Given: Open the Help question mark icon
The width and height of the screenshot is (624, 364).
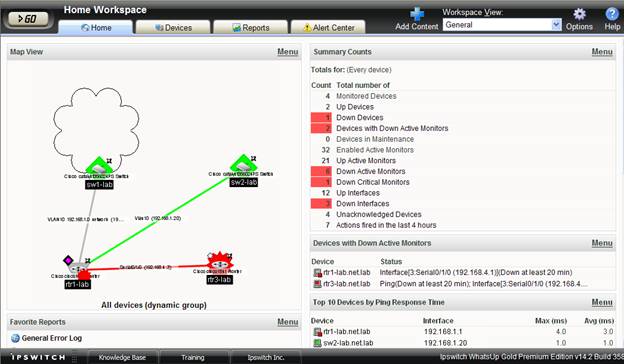Looking at the screenshot, I should 612,14.
